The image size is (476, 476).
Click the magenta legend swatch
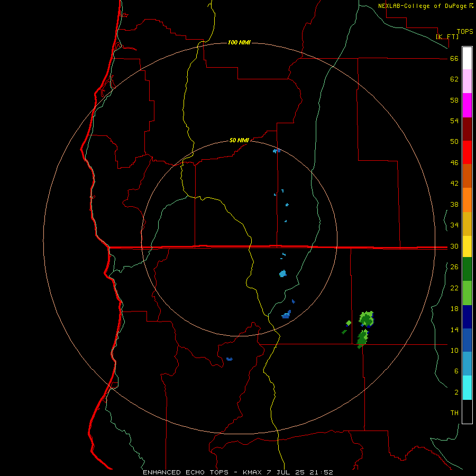tap(467, 105)
